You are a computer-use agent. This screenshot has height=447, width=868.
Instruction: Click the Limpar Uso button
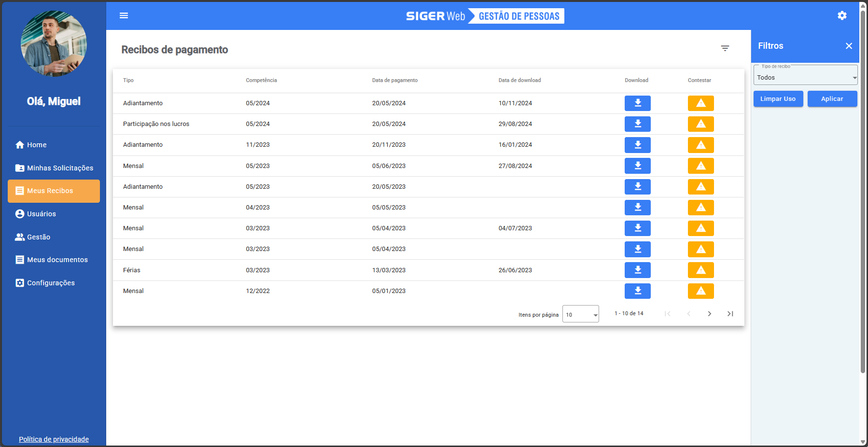(x=778, y=99)
